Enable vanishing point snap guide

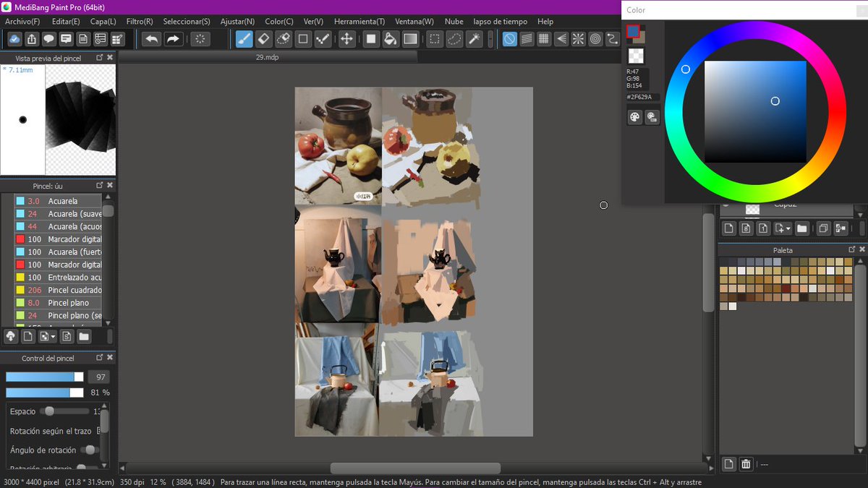(561, 39)
